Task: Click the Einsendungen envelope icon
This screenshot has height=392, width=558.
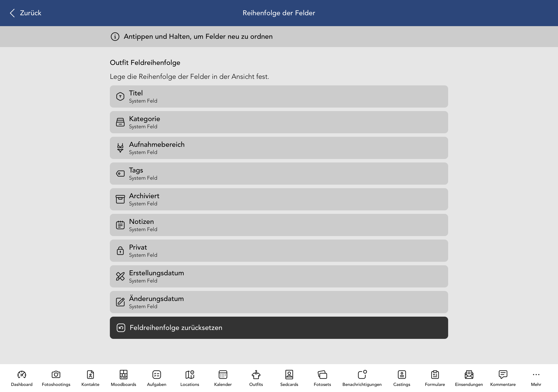Action: (469, 375)
